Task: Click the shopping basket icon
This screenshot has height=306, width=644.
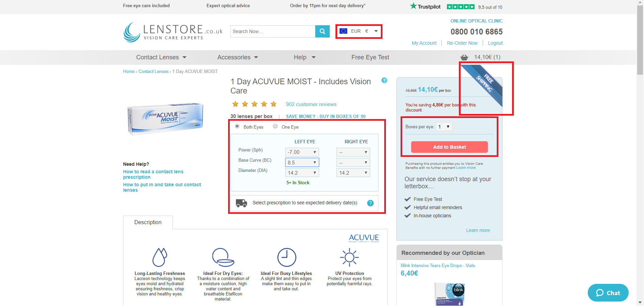Action: (x=464, y=57)
